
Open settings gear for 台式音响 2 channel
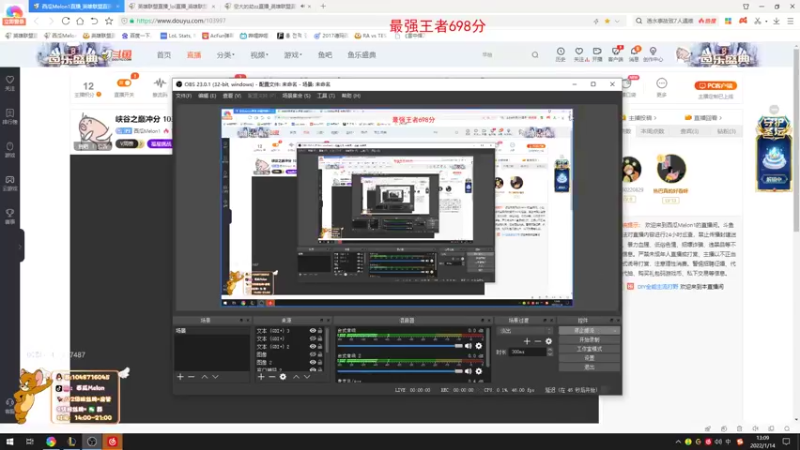(479, 371)
